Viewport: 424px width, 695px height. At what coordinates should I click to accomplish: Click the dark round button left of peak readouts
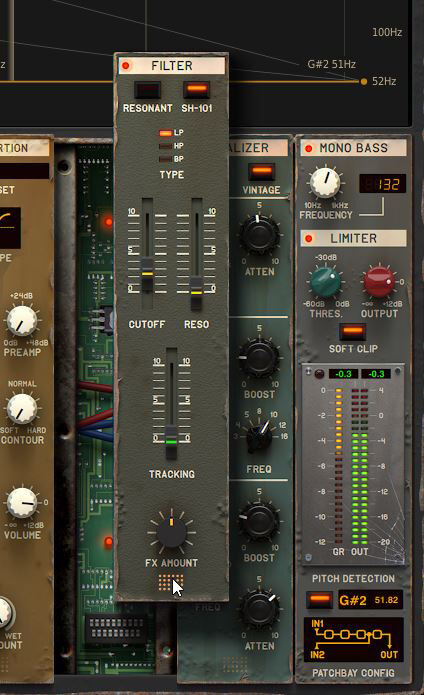click(319, 374)
